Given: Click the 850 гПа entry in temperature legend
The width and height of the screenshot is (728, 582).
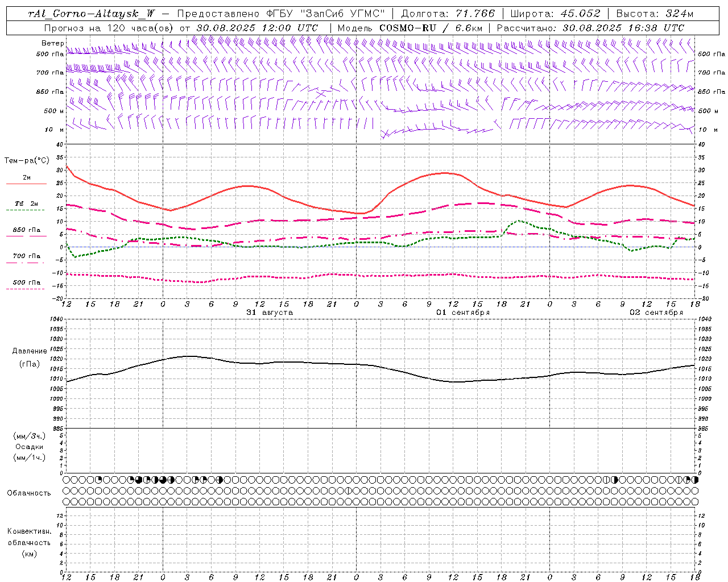Looking at the screenshot, I should [x=27, y=230].
